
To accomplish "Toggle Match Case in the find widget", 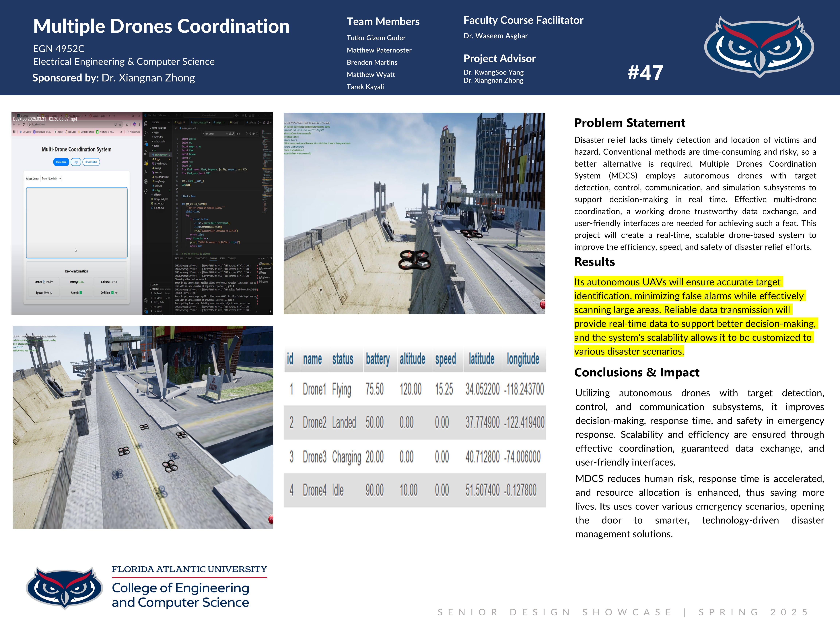I will pyautogui.click(x=227, y=134).
